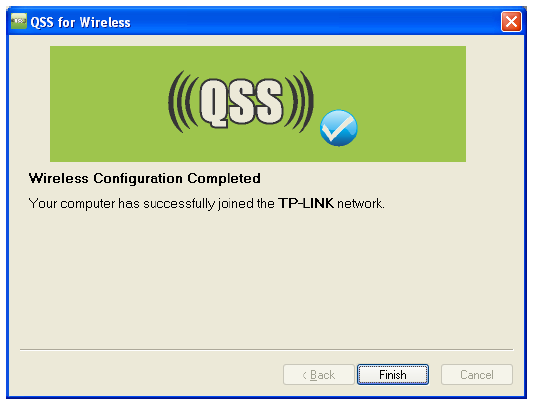Image resolution: width=535 pixels, height=404 pixels.
Task: Click the right signal wave arcs of logo
Action: pos(299,102)
